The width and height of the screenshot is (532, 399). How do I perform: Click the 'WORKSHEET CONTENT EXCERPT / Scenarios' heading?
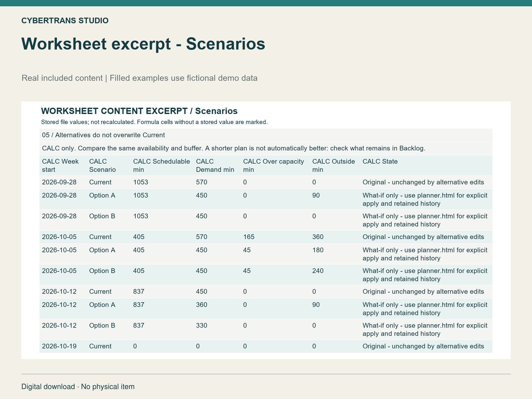pyautogui.click(x=139, y=111)
